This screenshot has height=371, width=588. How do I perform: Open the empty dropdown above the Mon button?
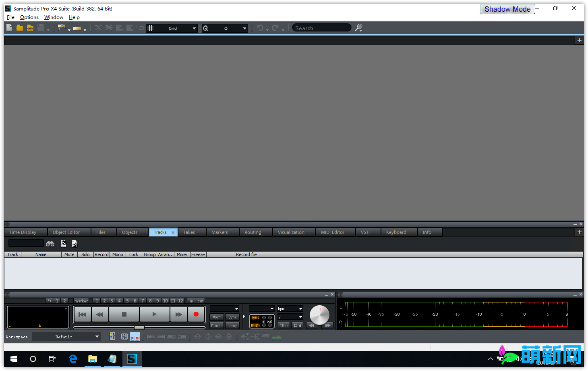click(x=225, y=308)
